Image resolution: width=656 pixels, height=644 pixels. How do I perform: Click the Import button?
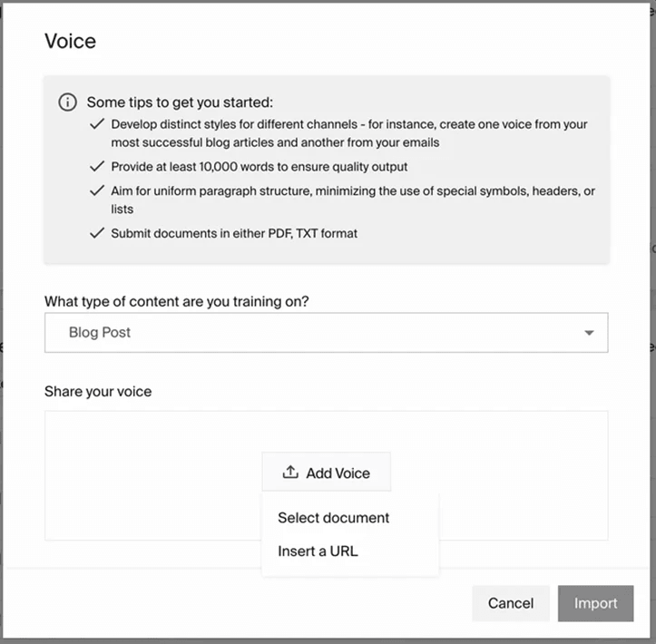click(595, 603)
